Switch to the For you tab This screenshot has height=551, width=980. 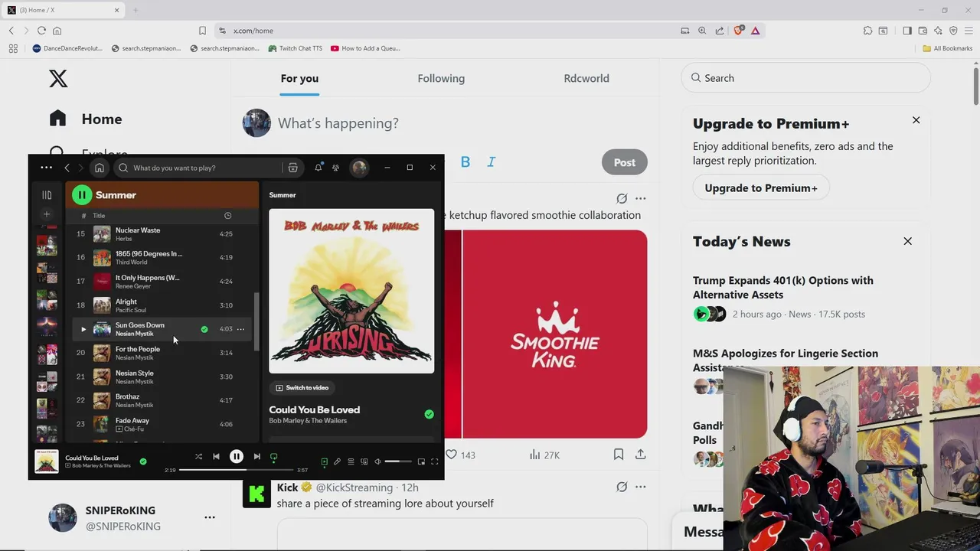click(x=299, y=78)
